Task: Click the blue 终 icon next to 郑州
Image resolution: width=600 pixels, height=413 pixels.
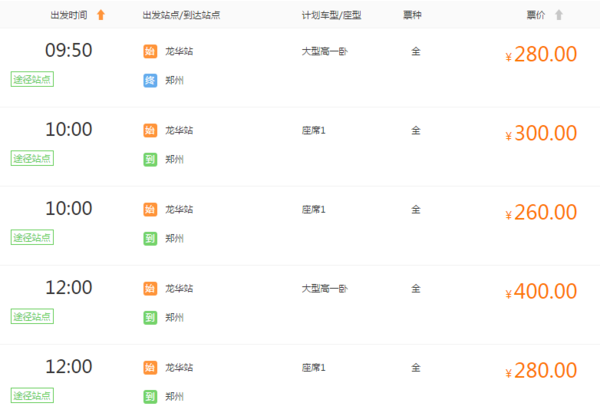Action: pyautogui.click(x=150, y=79)
